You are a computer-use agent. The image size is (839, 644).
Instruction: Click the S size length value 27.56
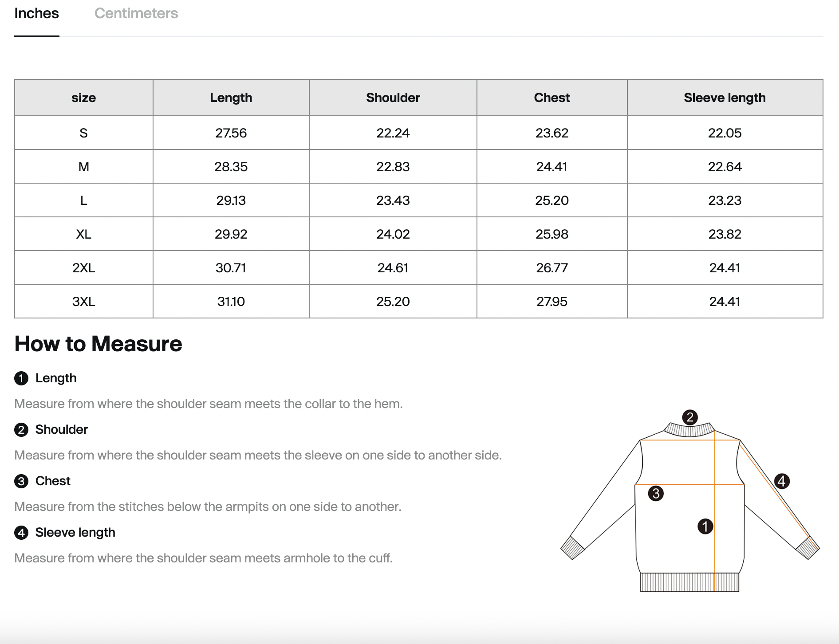[x=231, y=133]
